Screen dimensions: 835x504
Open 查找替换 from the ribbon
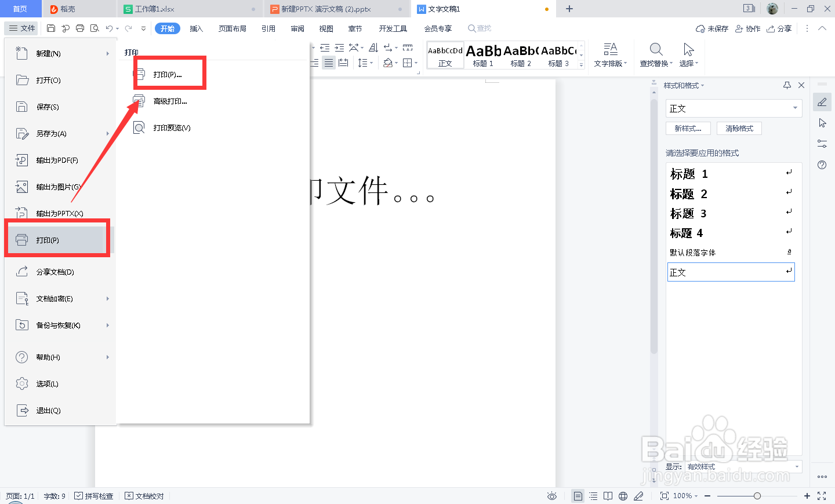click(655, 55)
